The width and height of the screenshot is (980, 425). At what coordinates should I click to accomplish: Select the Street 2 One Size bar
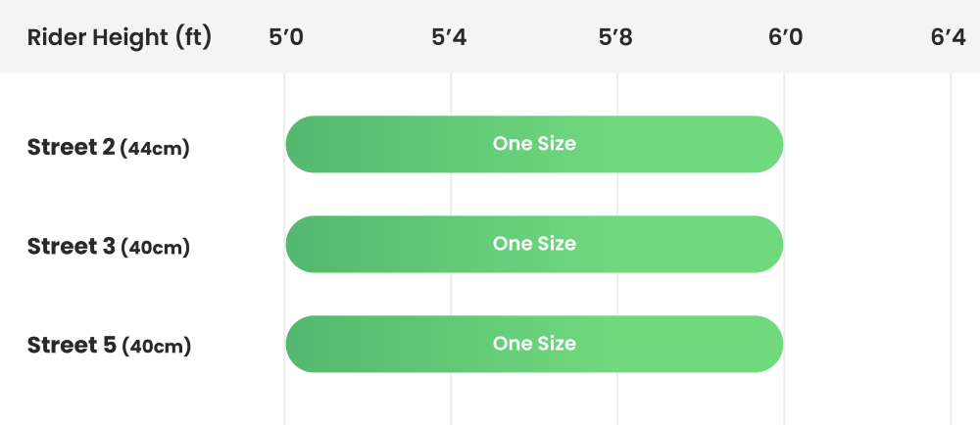[x=534, y=144]
